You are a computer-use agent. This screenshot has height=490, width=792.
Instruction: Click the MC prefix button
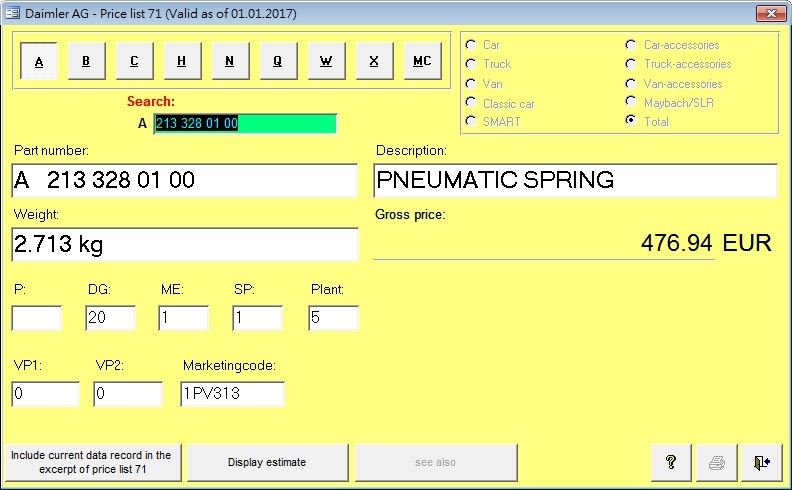coord(422,61)
